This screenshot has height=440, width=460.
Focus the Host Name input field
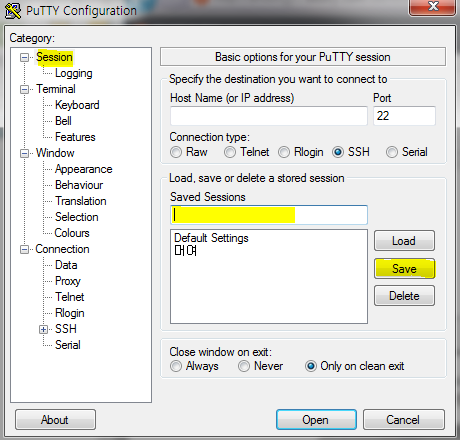tap(269, 116)
